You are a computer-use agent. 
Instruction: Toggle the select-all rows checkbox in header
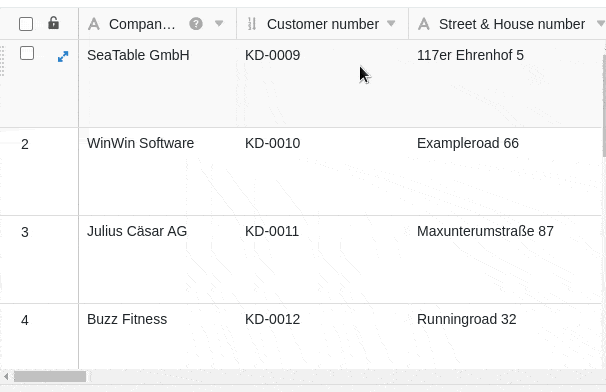pyautogui.click(x=26, y=24)
